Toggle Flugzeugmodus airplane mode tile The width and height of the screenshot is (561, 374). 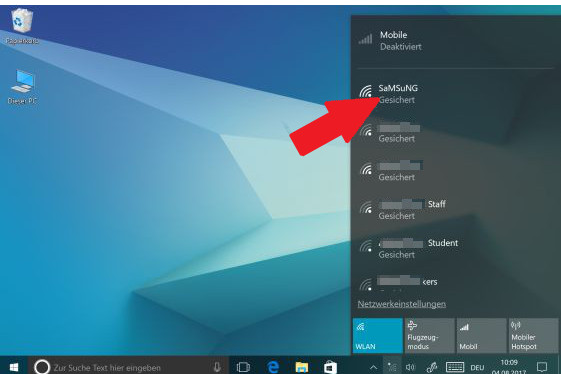tap(429, 335)
